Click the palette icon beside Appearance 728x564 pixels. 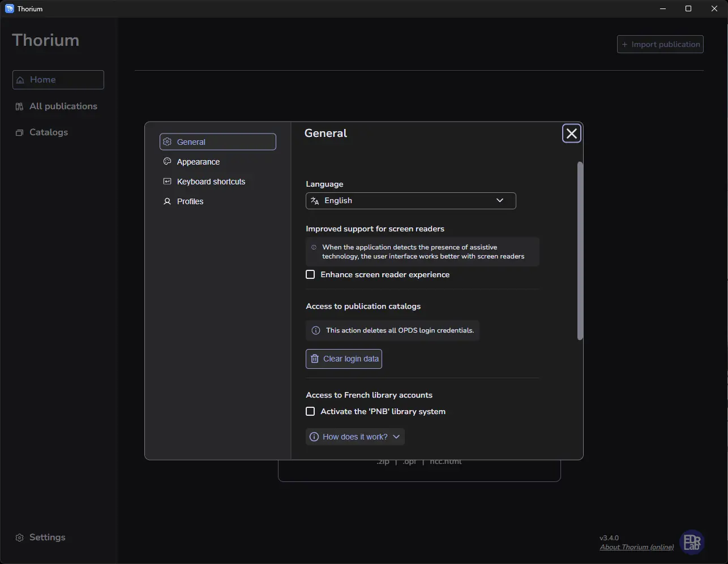coord(167,161)
